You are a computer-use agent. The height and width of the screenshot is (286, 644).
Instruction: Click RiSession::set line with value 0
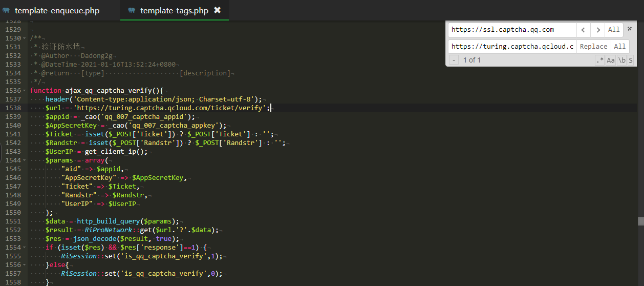142,274
